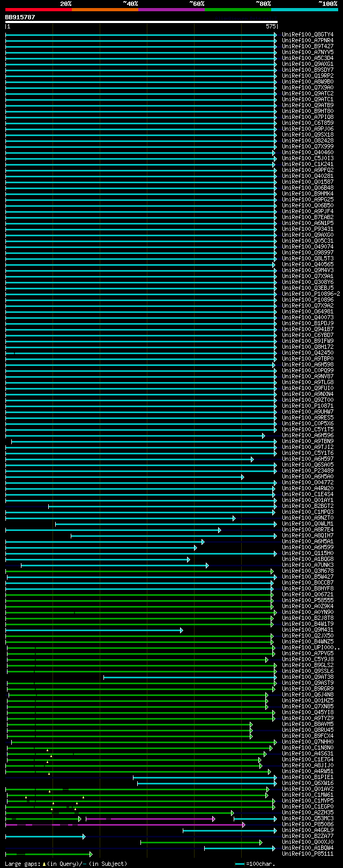Viewport: 343px width, 868px height.
Task: Select the UniRef100_B8HYF8 label
Action: (x=308, y=588)
